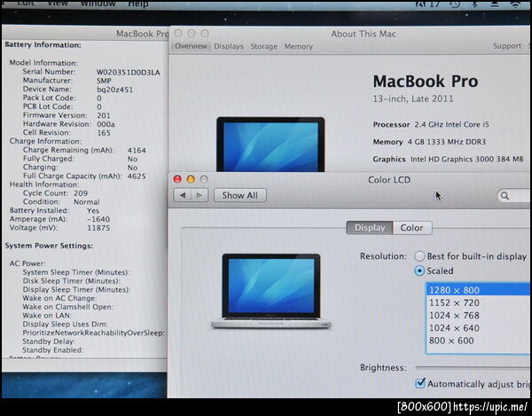Viewport: 532px width, 416px height.
Task: Click Graphics Intel HD Graphics 3000 text
Action: click(x=448, y=159)
